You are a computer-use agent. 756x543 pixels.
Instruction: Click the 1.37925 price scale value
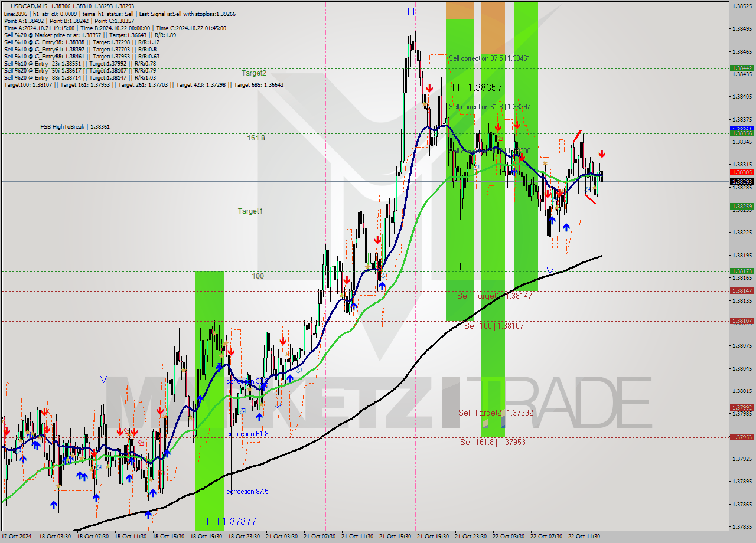742,459
